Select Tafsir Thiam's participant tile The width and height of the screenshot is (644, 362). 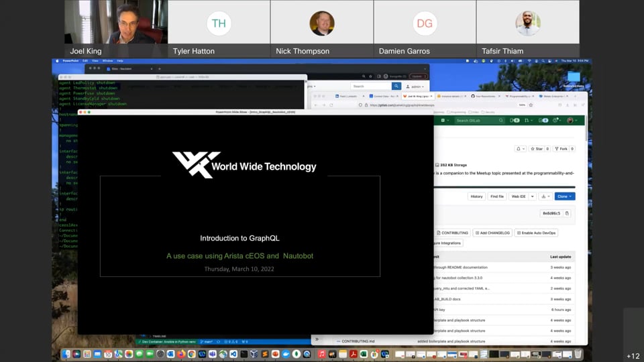528,29
